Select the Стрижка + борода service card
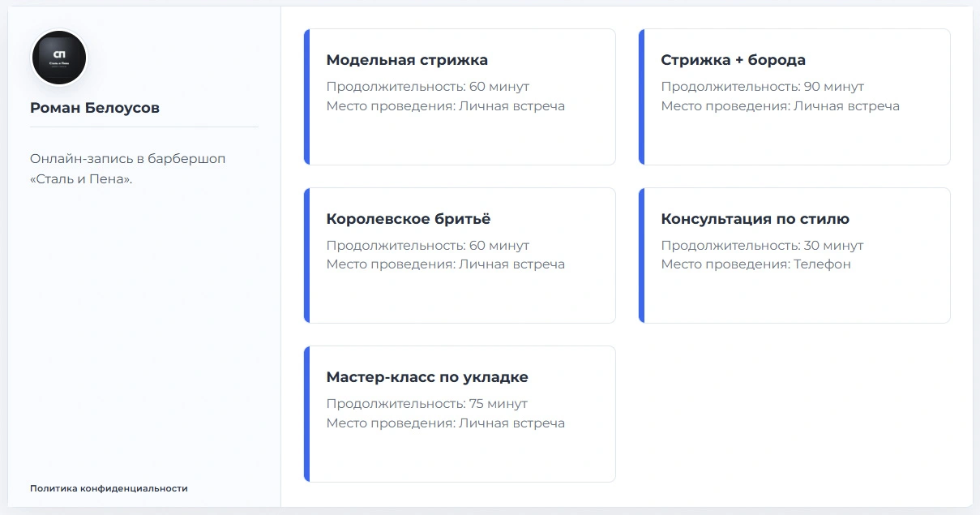 [x=794, y=97]
